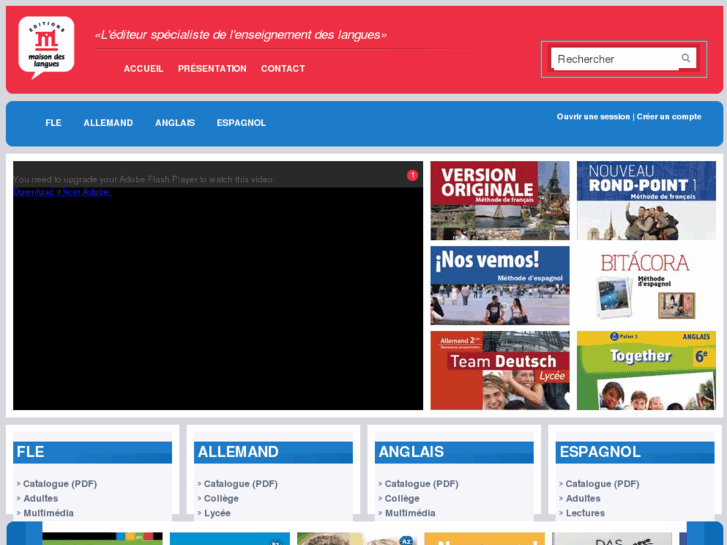727x545 pixels.
Task: Select Allemand in the blue navigation bar
Action: [108, 123]
